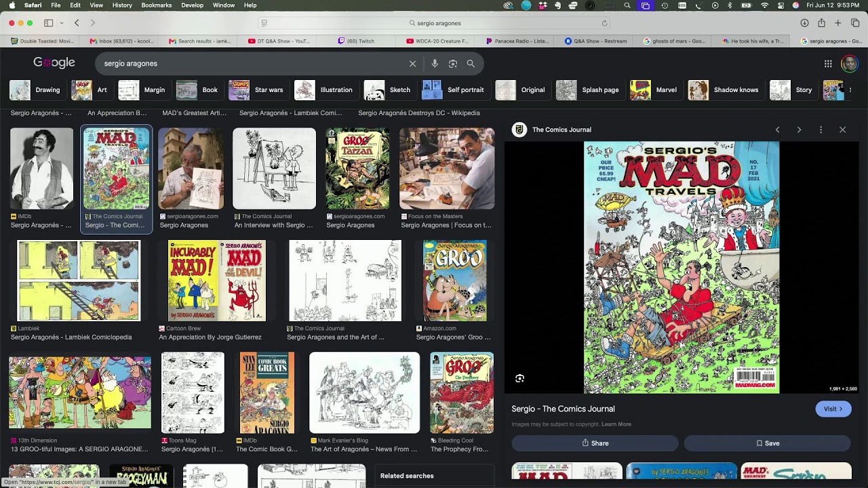Click the Visit button
Image resolution: width=868 pixels, height=488 pixels.
click(833, 409)
